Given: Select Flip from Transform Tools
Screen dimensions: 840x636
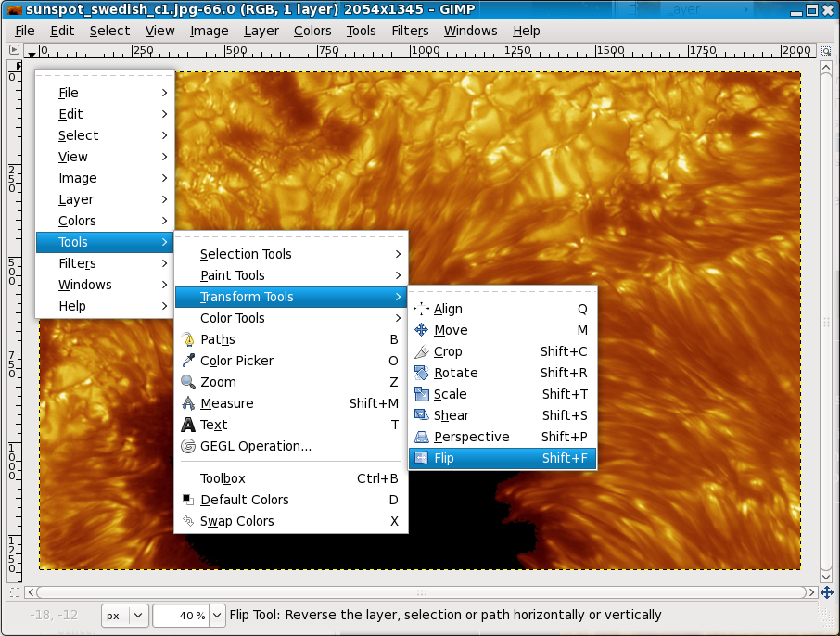Looking at the screenshot, I should coord(445,457).
